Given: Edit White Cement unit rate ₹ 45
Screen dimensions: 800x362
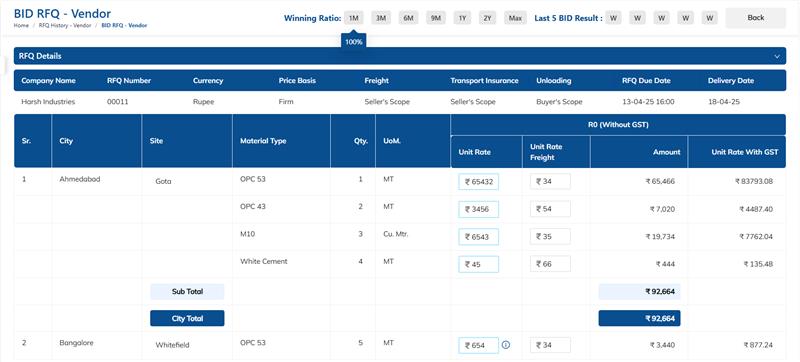Looking at the screenshot, I should pos(479,264).
